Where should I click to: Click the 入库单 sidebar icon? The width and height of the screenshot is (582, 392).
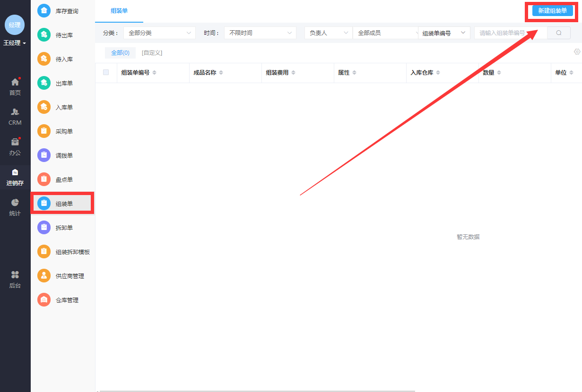pyautogui.click(x=44, y=107)
